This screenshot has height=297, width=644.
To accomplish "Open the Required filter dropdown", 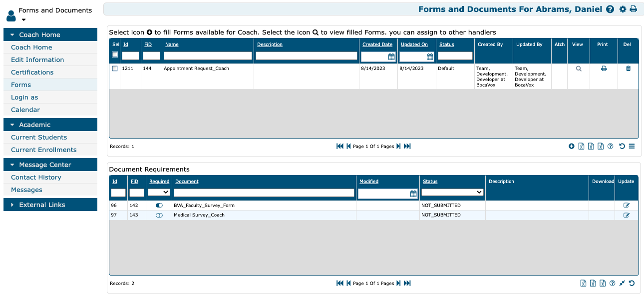I will 159,192.
